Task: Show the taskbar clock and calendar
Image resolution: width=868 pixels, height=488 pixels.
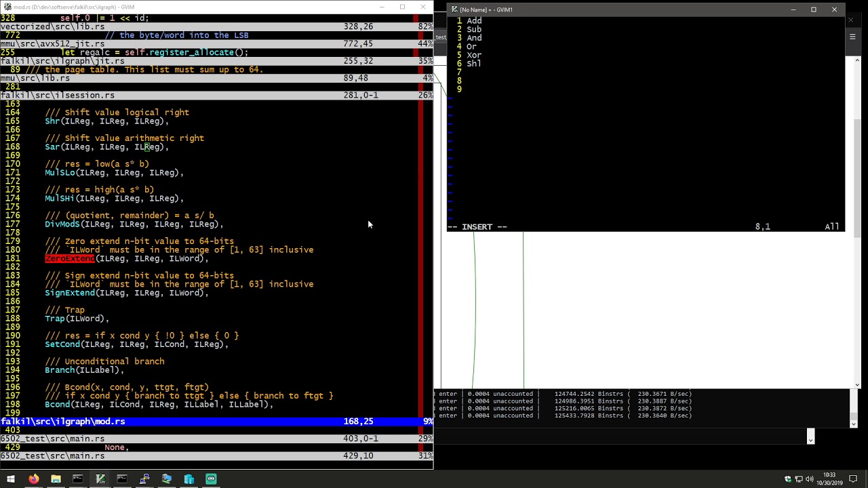Action: (x=831, y=479)
